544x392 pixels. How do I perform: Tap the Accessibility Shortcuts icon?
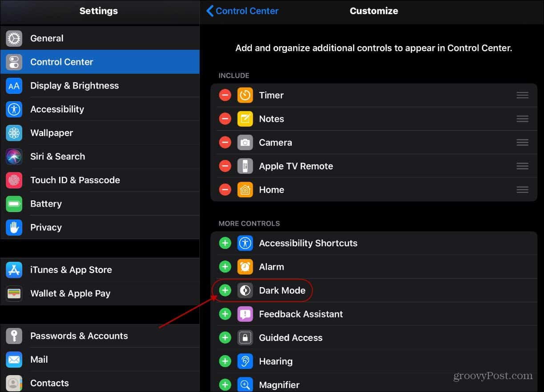point(245,243)
